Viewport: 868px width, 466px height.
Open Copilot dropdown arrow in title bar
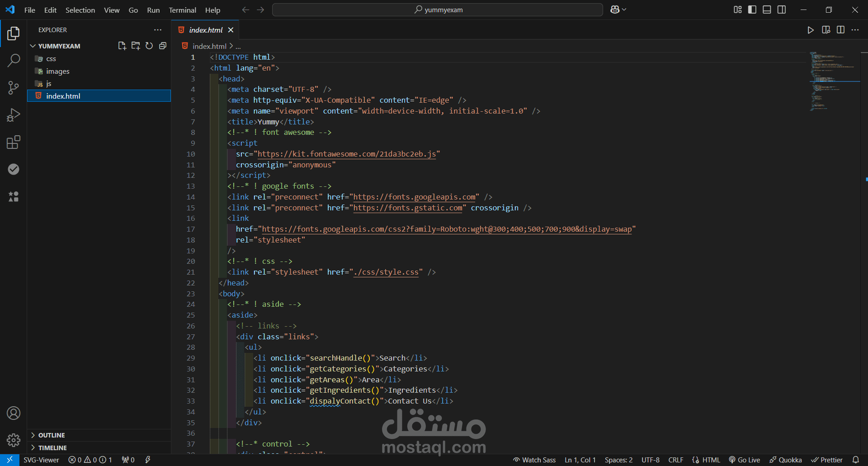(624, 10)
